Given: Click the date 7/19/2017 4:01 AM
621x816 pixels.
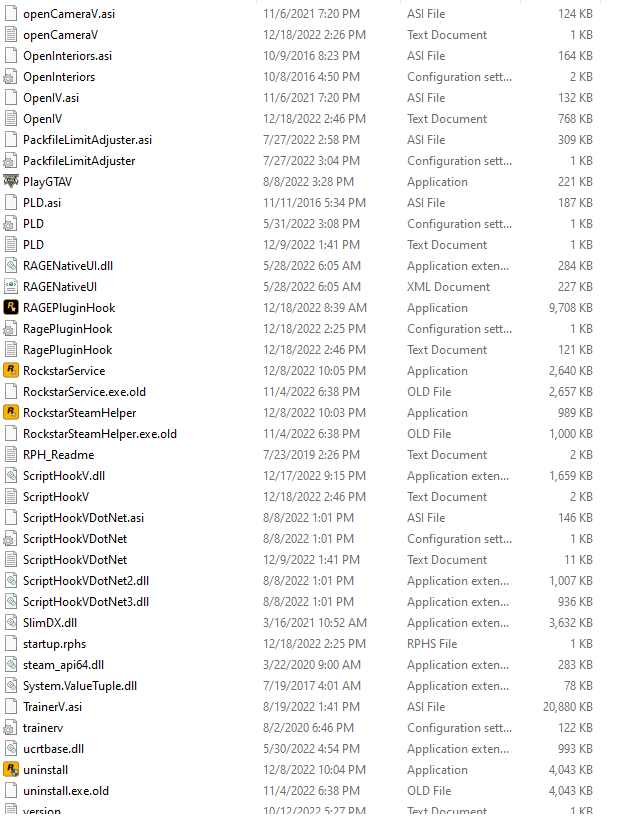Looking at the screenshot, I should point(312,686).
